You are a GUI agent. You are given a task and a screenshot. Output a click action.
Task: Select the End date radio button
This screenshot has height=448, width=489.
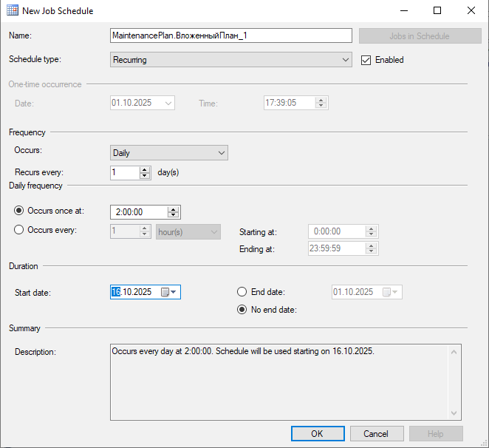pos(242,292)
